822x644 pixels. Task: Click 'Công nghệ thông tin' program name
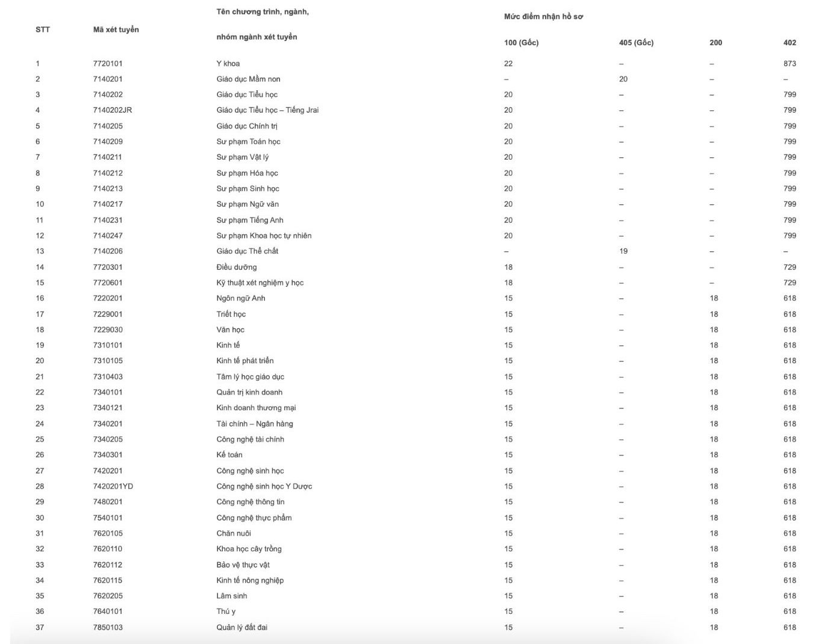point(251,502)
